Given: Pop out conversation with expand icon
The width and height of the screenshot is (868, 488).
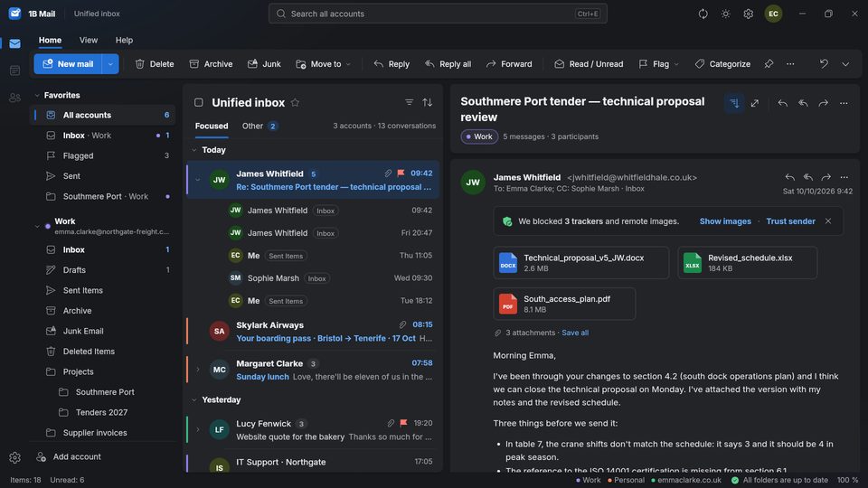Looking at the screenshot, I should (754, 103).
